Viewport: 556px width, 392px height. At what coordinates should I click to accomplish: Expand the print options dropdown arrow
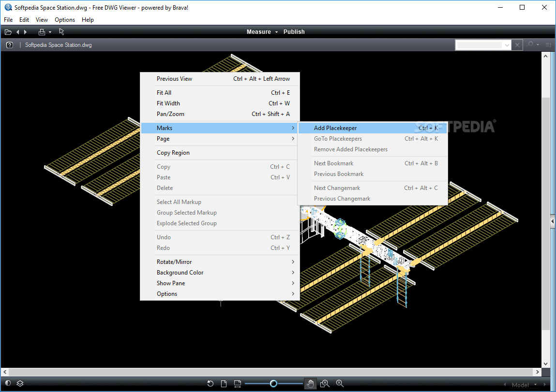click(50, 32)
